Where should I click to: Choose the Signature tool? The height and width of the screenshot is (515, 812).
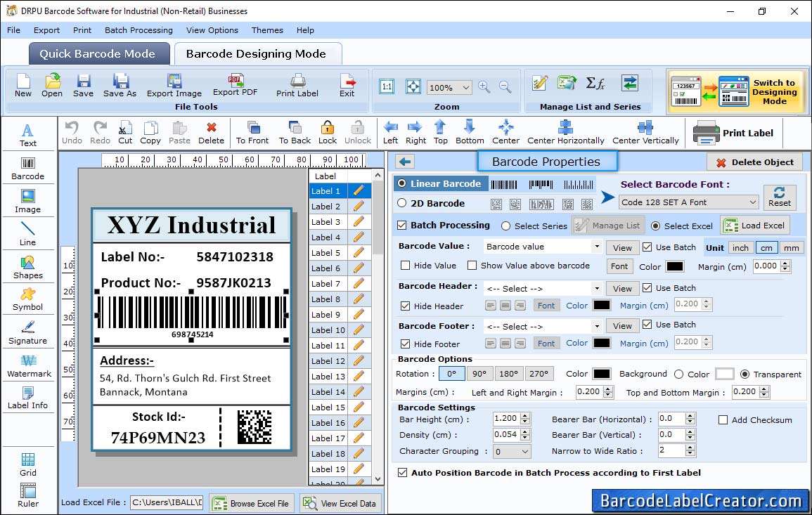(28, 333)
